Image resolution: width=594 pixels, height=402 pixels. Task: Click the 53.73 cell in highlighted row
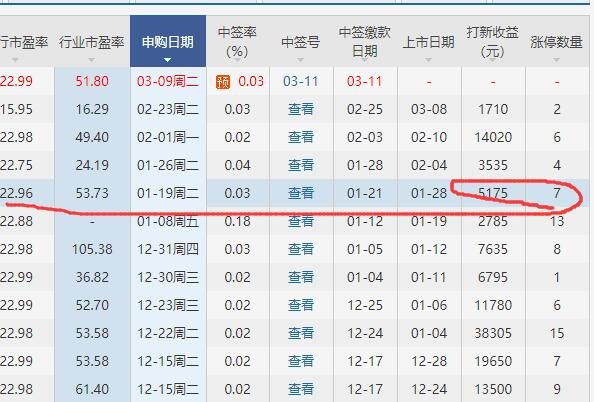(x=92, y=193)
